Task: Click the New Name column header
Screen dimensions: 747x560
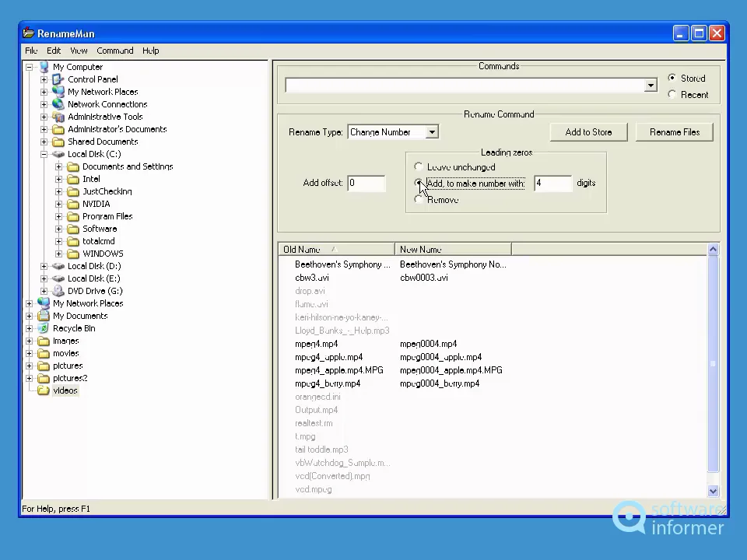Action: 453,249
